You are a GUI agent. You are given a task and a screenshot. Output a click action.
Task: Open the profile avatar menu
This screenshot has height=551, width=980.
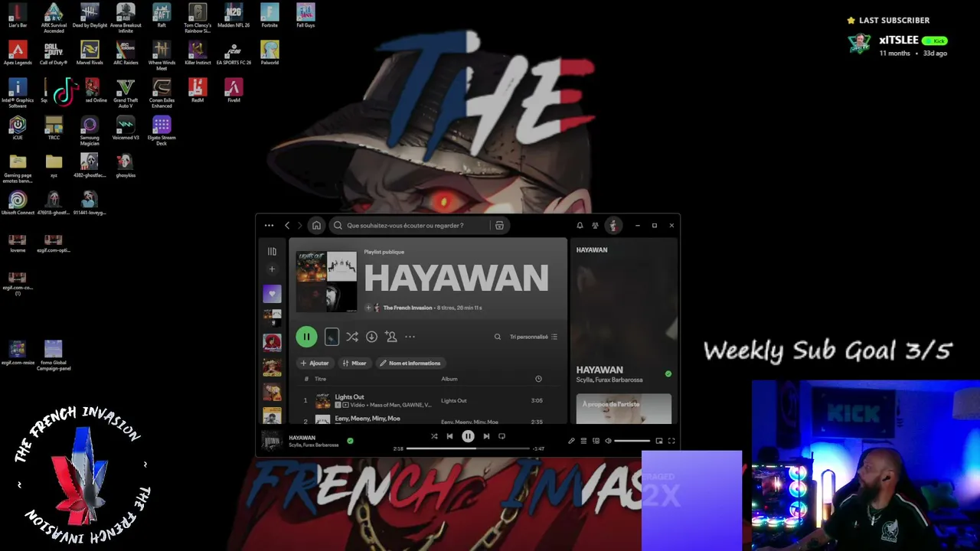click(612, 226)
